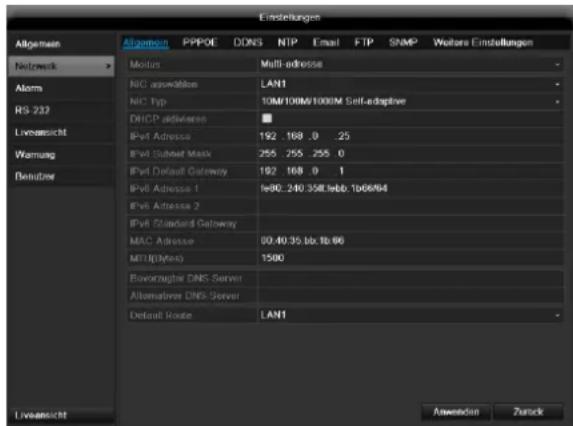The height and width of the screenshot is (426, 573).
Task: Open the NIC Typ Self-adaptive dropdown
Action: click(410, 101)
